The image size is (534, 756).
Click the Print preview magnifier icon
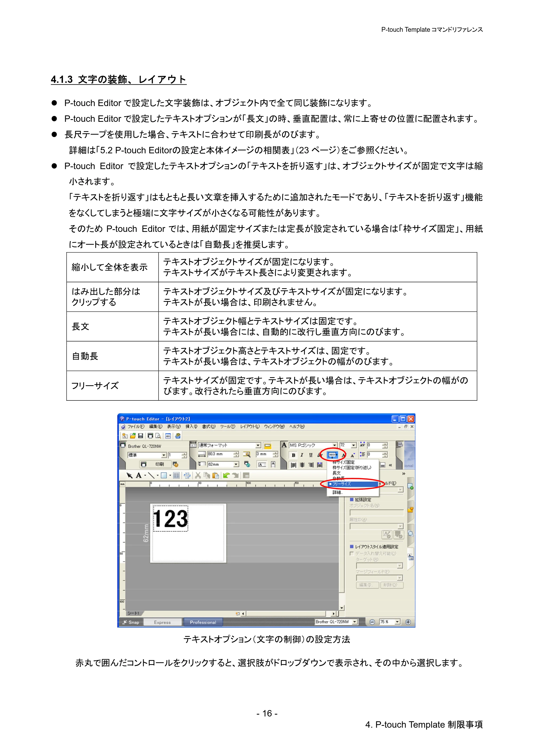coord(158,436)
